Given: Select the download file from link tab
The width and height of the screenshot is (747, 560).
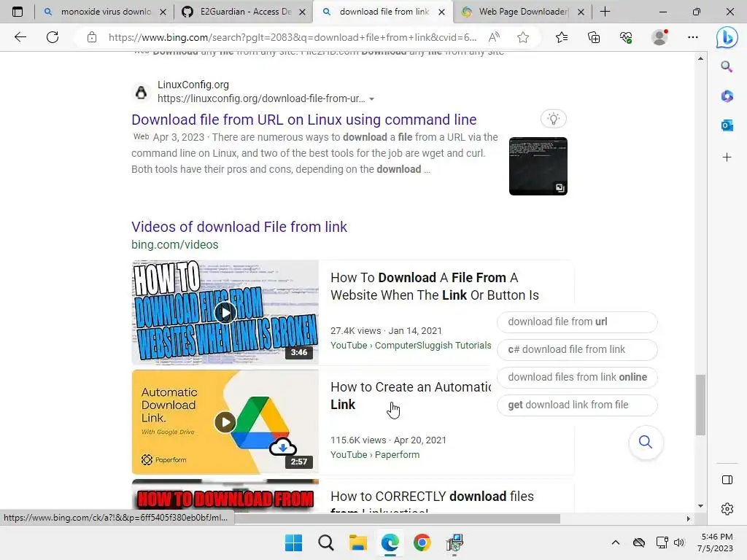Looking at the screenshot, I should [384, 12].
